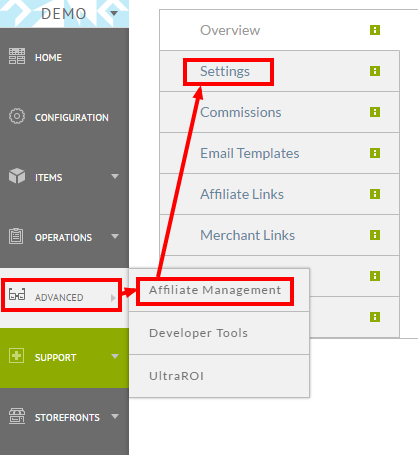Select the SUPPORT label in the sidebar
418x455 pixels.
point(56,358)
